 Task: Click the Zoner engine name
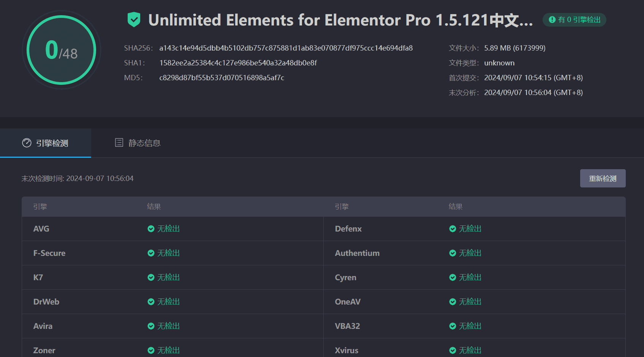coord(44,351)
